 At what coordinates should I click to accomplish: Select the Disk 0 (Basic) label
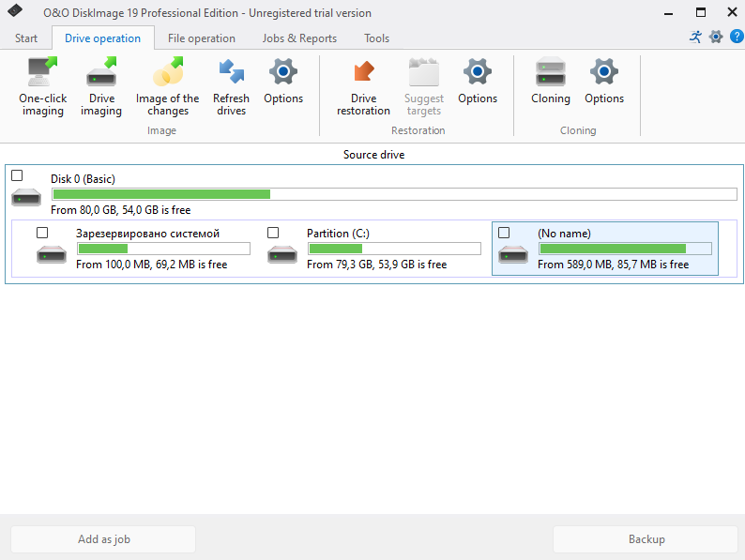(84, 179)
